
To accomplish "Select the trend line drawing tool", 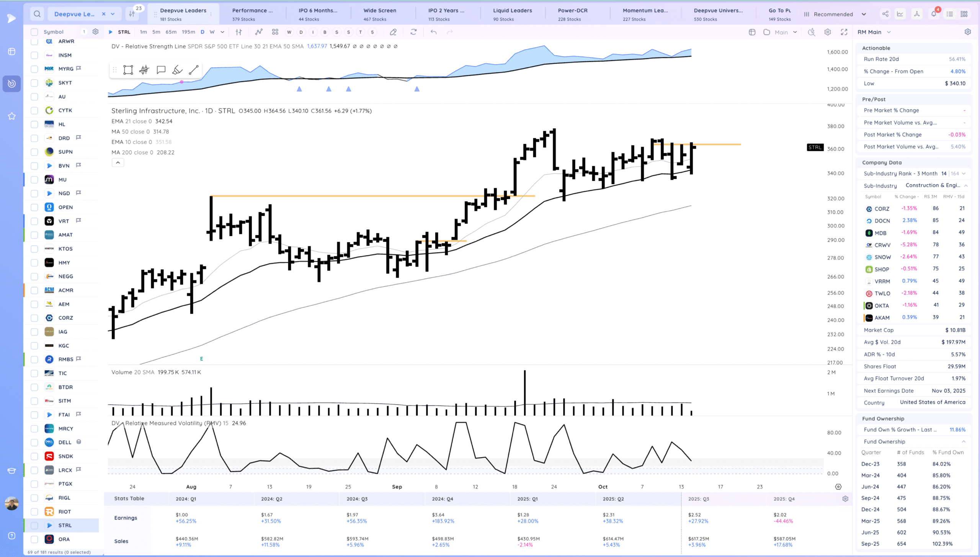I will click(194, 70).
